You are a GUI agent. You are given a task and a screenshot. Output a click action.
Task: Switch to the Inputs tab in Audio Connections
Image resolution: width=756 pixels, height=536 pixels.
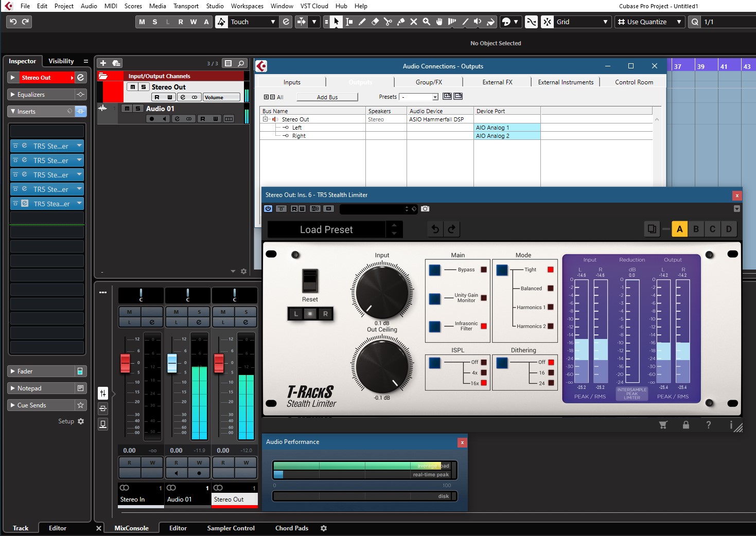pos(292,82)
